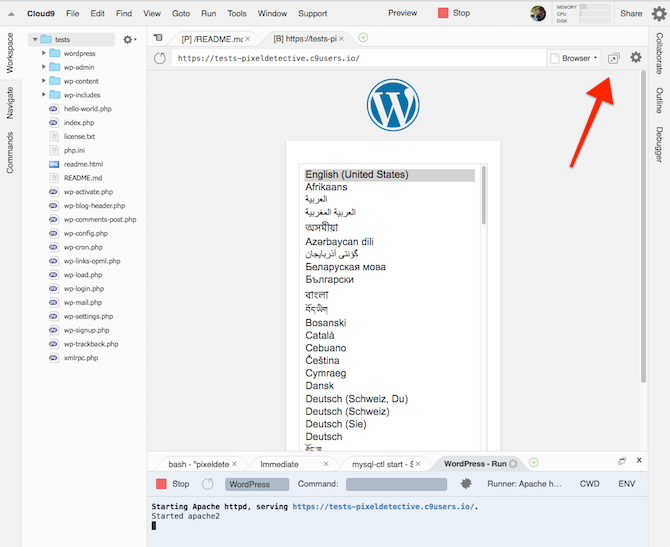Click the Share button

click(631, 13)
